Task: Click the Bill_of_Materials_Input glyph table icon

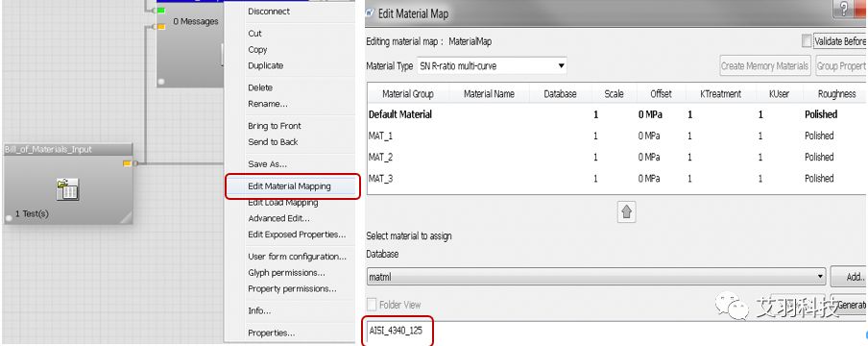Action: (x=67, y=189)
